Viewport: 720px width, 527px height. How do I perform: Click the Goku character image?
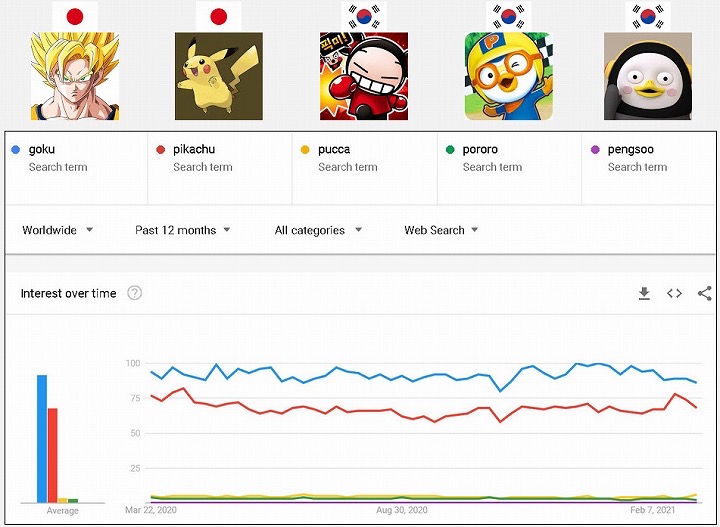pos(74,76)
